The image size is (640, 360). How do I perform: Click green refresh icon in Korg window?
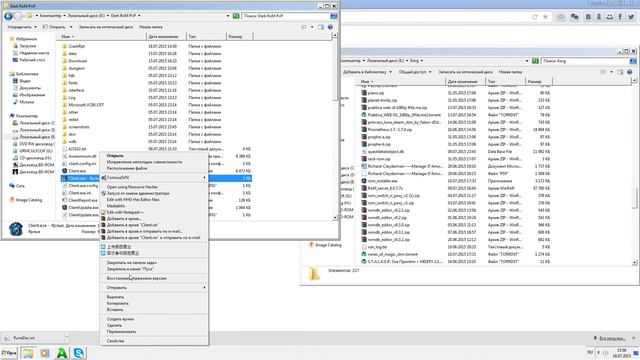[535, 61]
